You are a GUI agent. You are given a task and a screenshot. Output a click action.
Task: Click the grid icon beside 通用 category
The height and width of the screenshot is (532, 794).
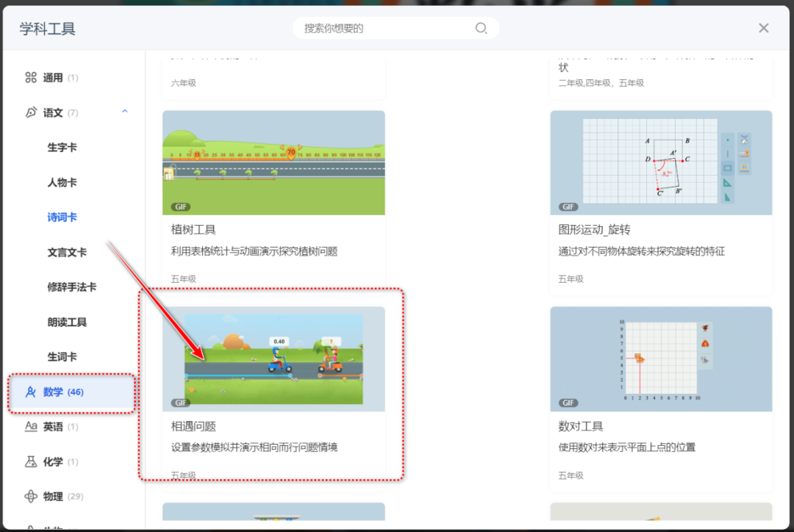(x=31, y=77)
